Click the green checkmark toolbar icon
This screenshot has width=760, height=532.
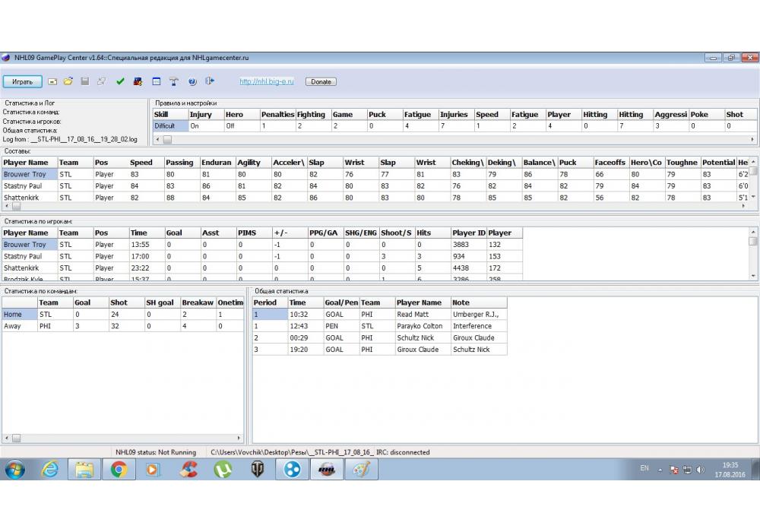(x=120, y=81)
